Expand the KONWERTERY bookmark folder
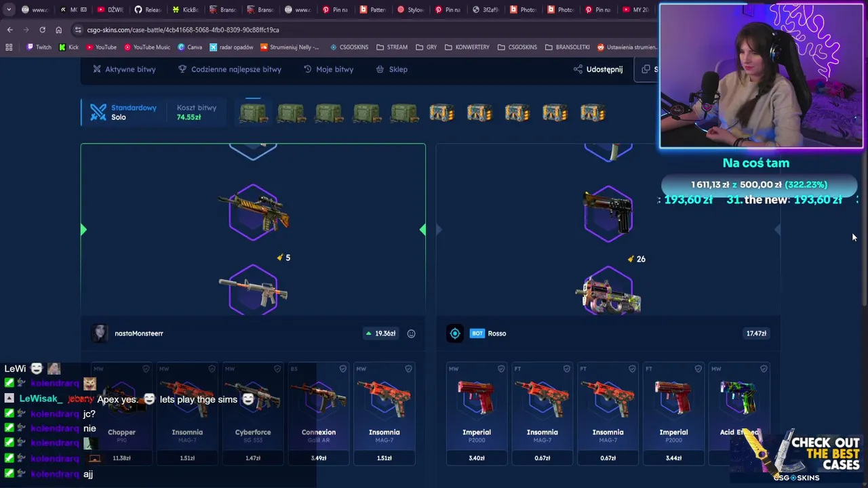Viewport: 868px width, 488px height. click(467, 47)
